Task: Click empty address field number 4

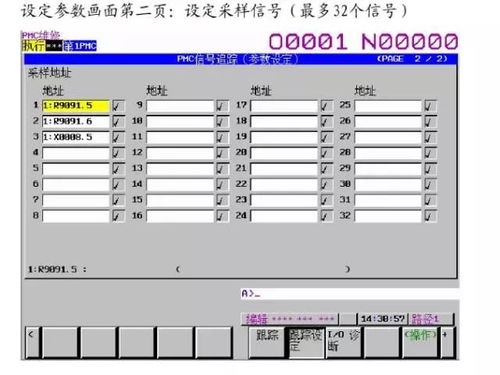Action: pyautogui.click(x=76, y=153)
